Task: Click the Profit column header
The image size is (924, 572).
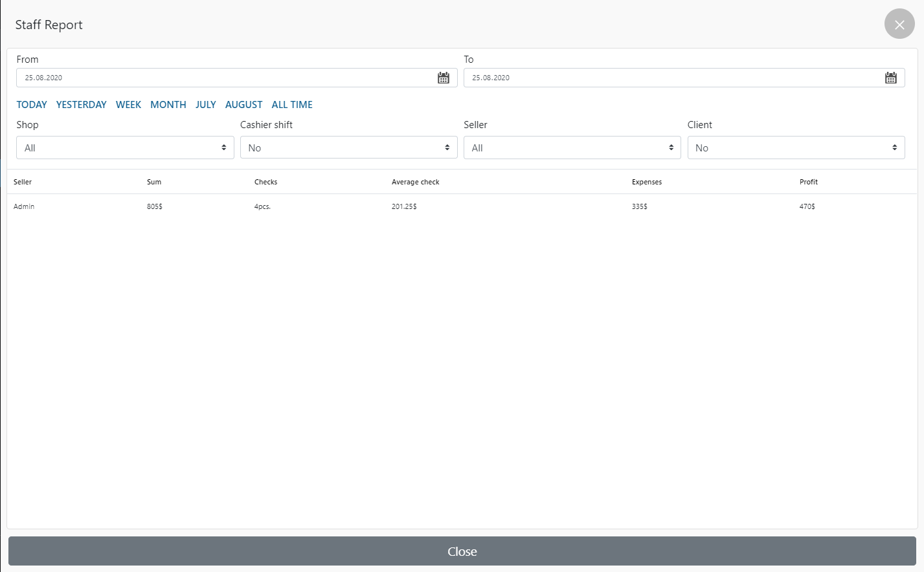Action: [x=809, y=182]
